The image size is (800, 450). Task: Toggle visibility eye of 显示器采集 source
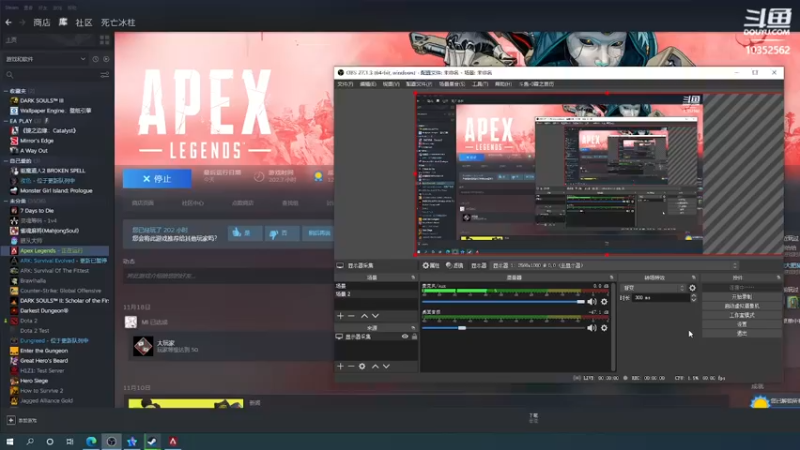405,337
